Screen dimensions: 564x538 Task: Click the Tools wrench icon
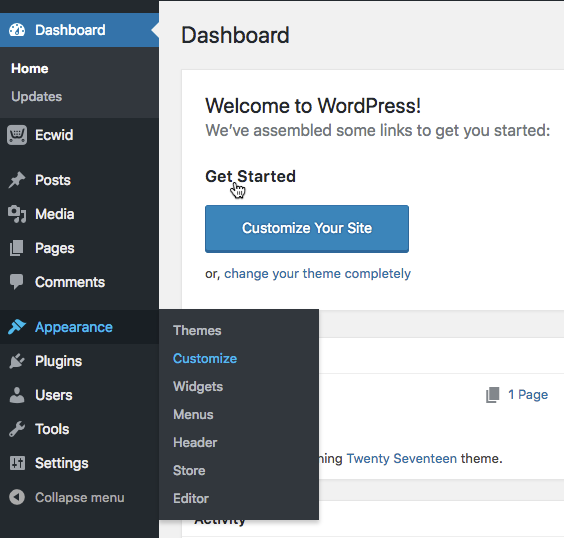[x=17, y=429]
